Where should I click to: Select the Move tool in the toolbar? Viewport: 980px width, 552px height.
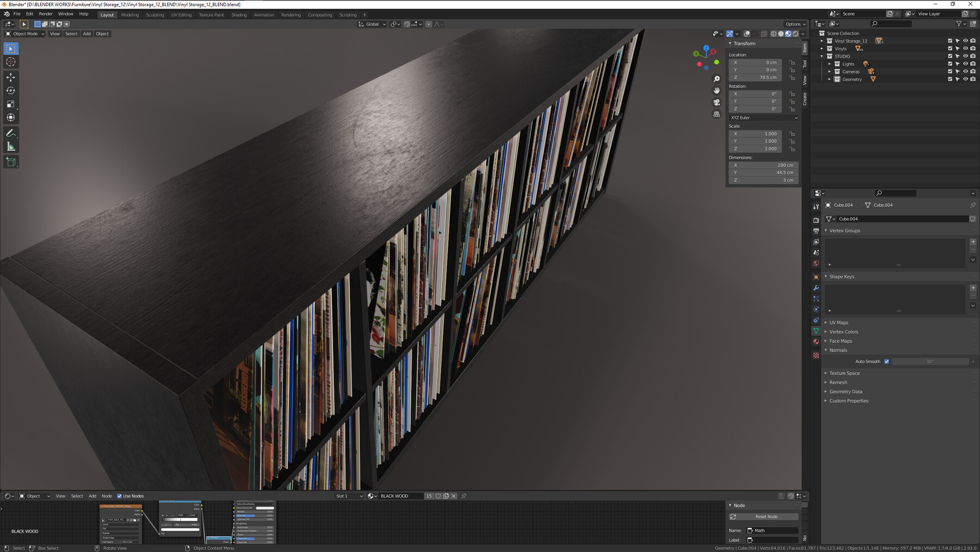coord(11,77)
